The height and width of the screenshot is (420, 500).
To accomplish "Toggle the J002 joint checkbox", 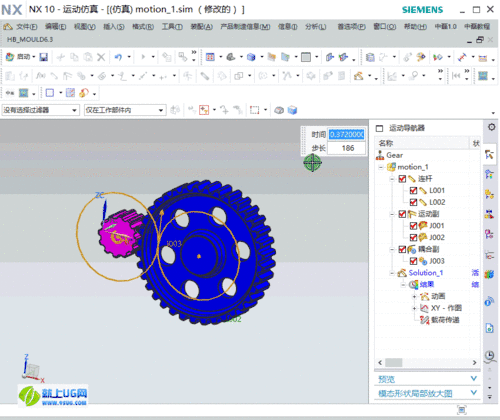I will coord(413,237).
